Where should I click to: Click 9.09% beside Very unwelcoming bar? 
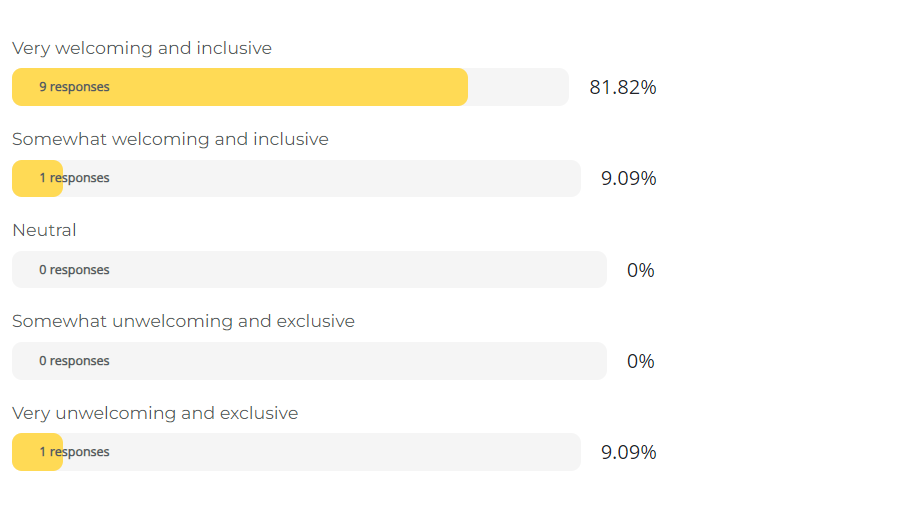pyautogui.click(x=628, y=452)
